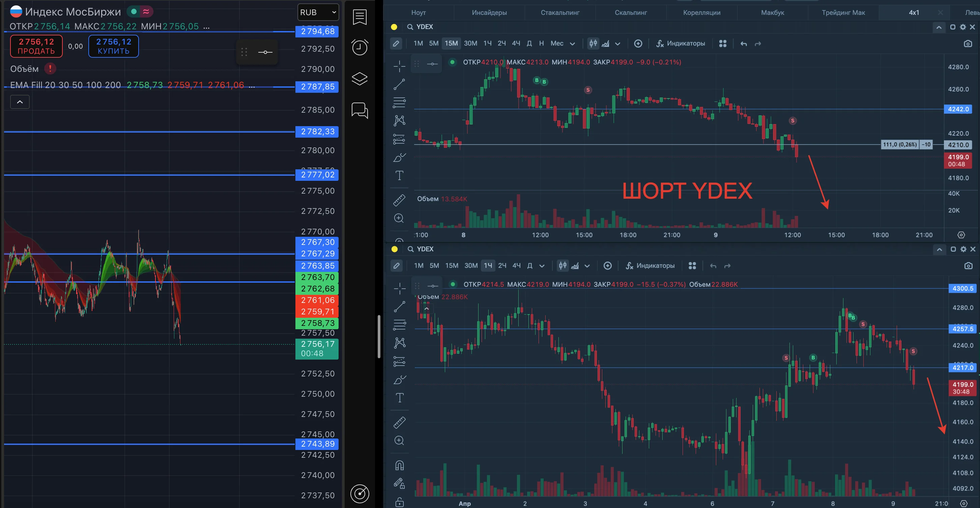Collapse volume legend in bottom YDEX chart
Screen dimensions: 980x508
click(x=427, y=309)
